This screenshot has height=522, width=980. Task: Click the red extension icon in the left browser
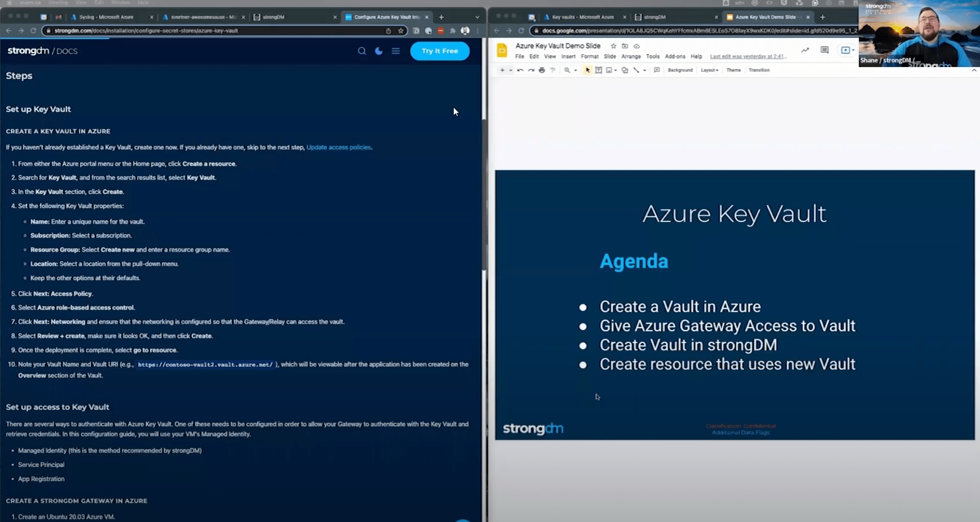point(440,31)
